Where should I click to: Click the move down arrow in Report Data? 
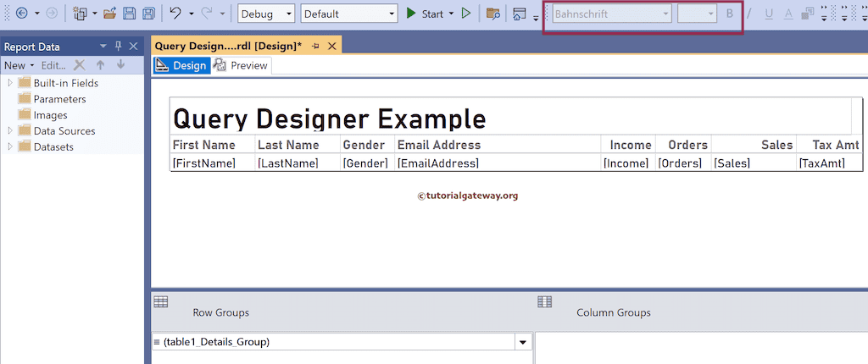tap(120, 65)
